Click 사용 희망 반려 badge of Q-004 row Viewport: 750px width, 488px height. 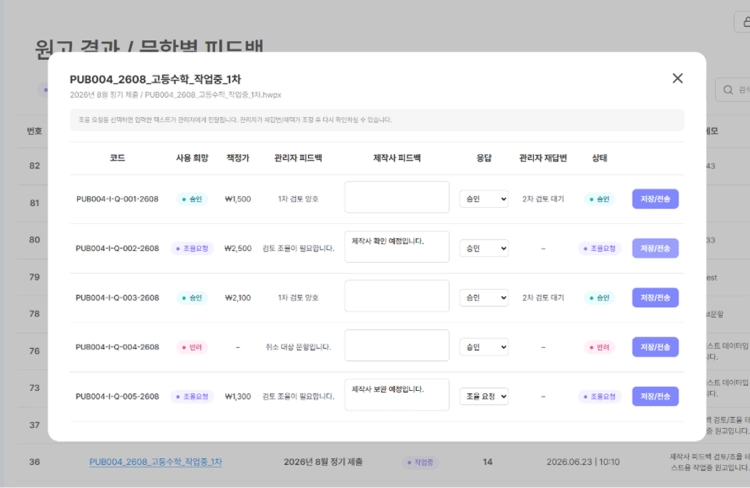click(192, 347)
